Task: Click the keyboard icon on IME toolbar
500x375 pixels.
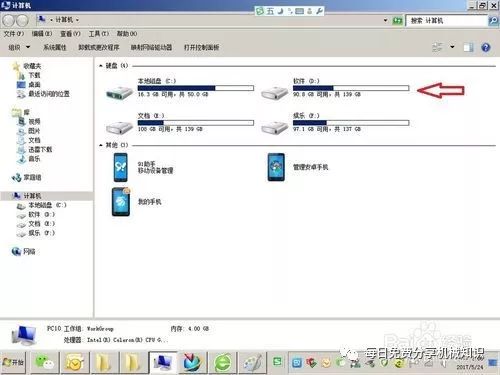Action: point(299,11)
